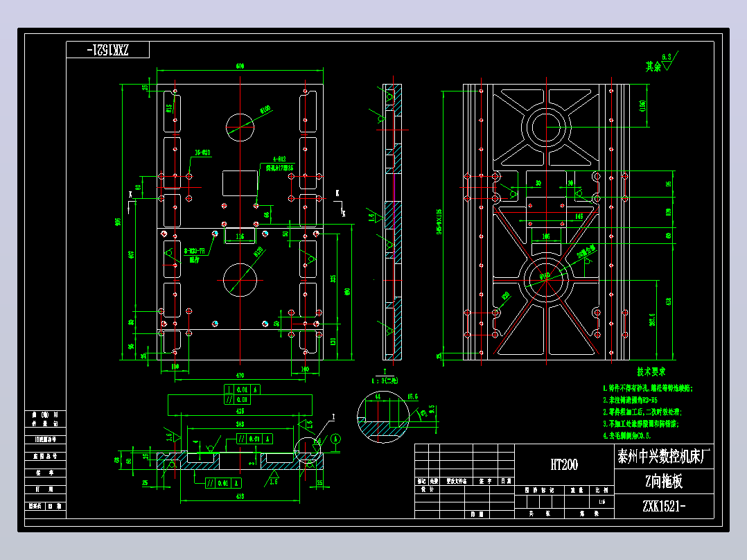Select the 418 dimension on the right side

point(669,301)
